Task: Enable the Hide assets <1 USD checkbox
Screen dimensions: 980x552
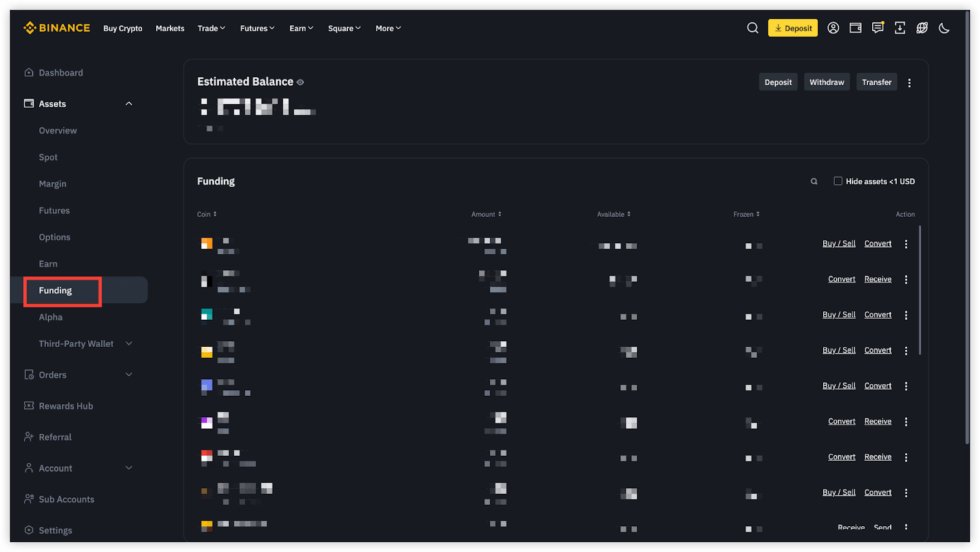Action: point(838,181)
